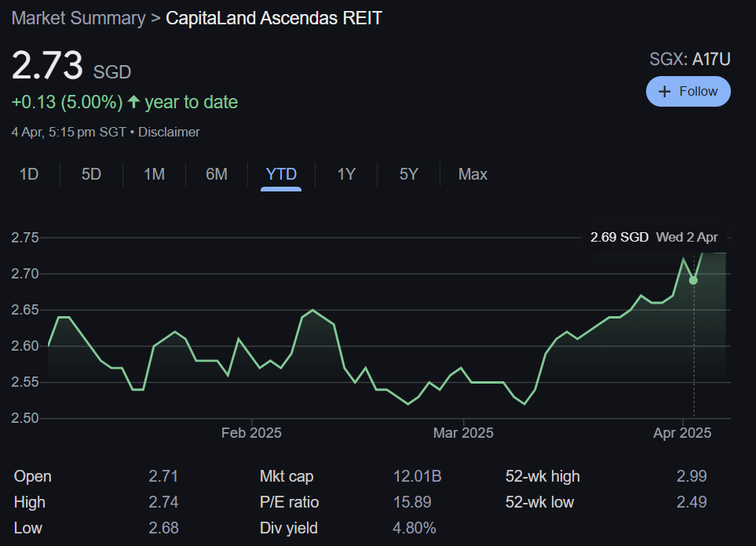Click the Div yield value 4.80%

414,528
